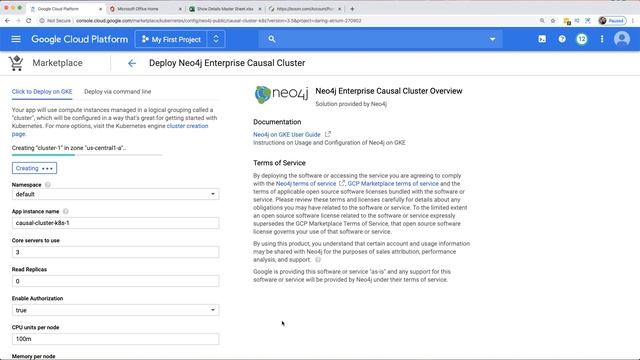Click the search magnifier icon in console bar
The image size is (640, 360).
coord(272,39)
